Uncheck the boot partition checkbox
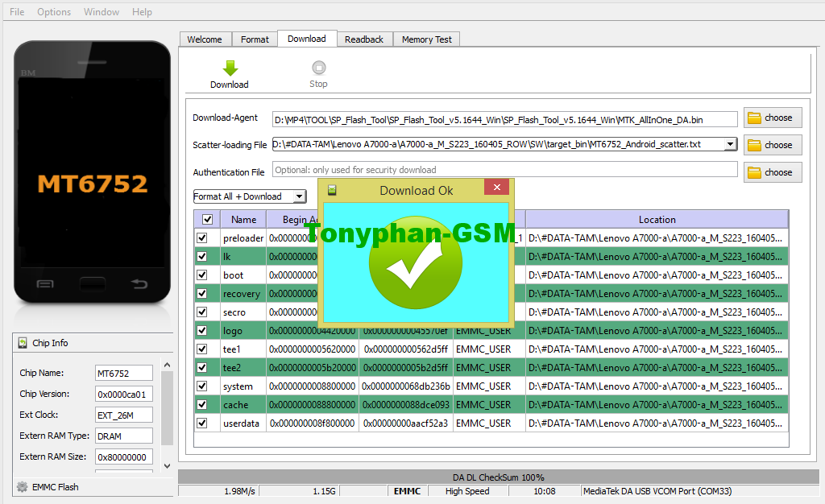The height and width of the screenshot is (504, 825). click(x=201, y=275)
